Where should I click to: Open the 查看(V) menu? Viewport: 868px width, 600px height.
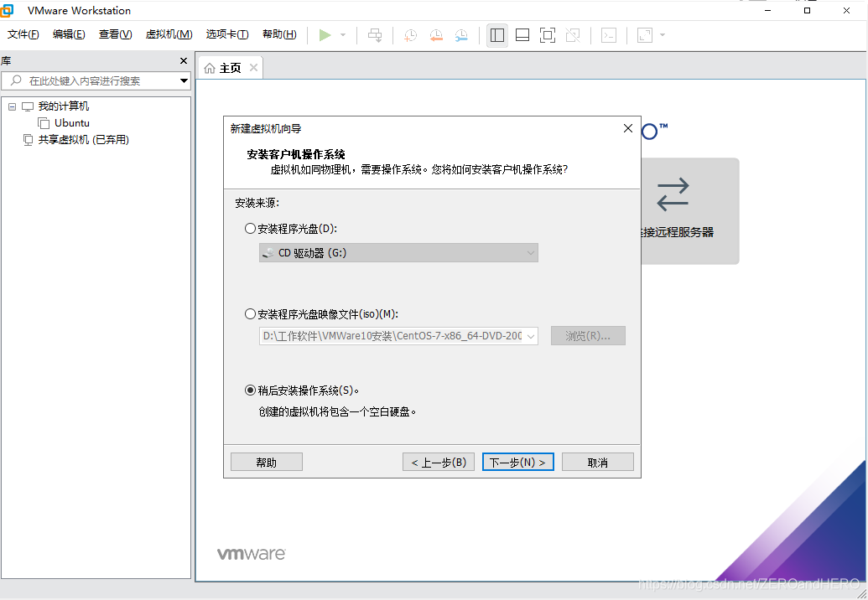click(115, 34)
